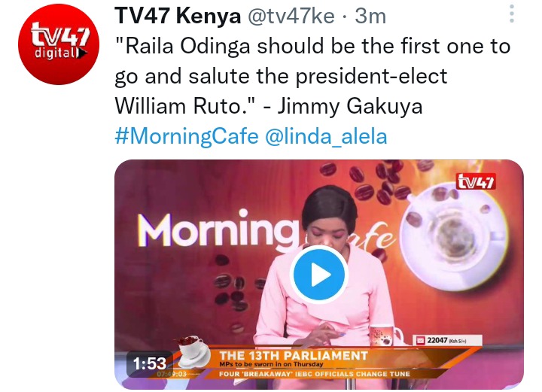
Task: Open the @tv47ke handle link
Action: point(291,16)
